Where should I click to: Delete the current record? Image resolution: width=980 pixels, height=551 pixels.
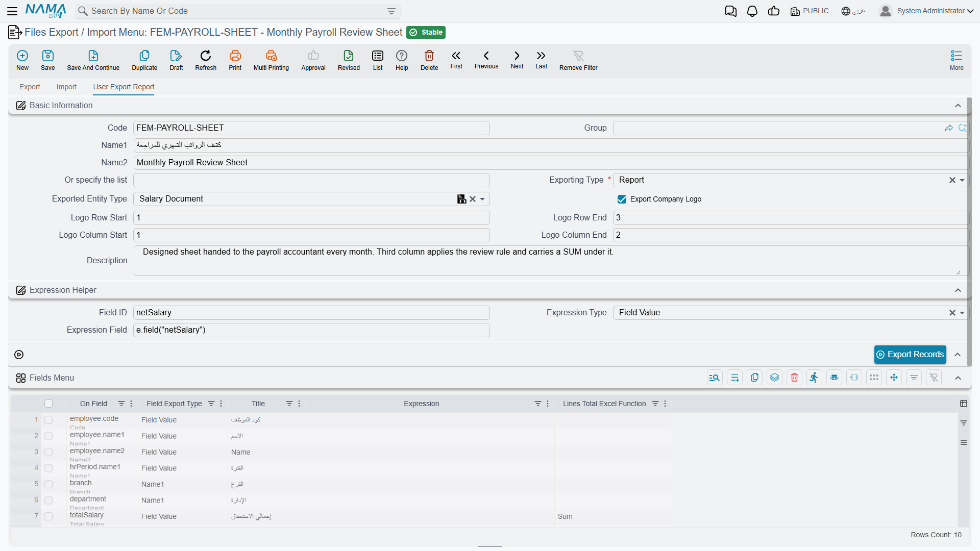(429, 56)
